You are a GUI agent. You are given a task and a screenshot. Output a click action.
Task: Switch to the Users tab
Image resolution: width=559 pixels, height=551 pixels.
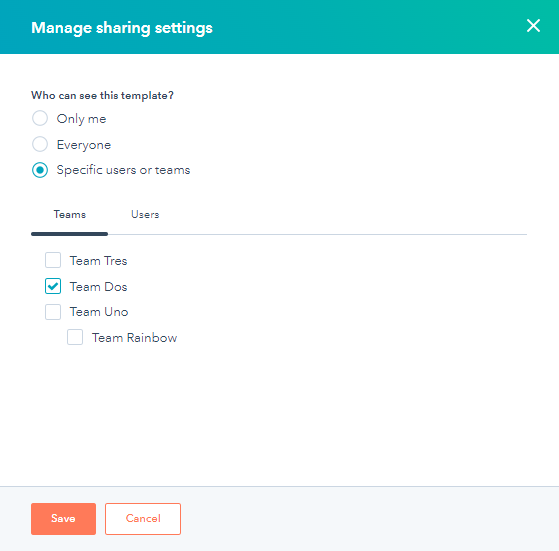[145, 215]
